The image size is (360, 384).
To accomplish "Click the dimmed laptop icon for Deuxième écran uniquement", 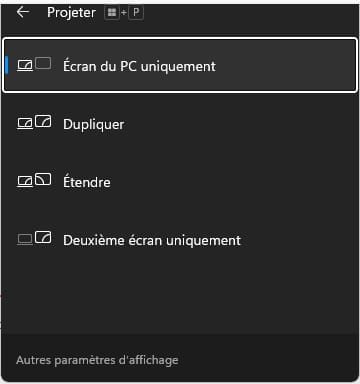I will (x=25, y=240).
